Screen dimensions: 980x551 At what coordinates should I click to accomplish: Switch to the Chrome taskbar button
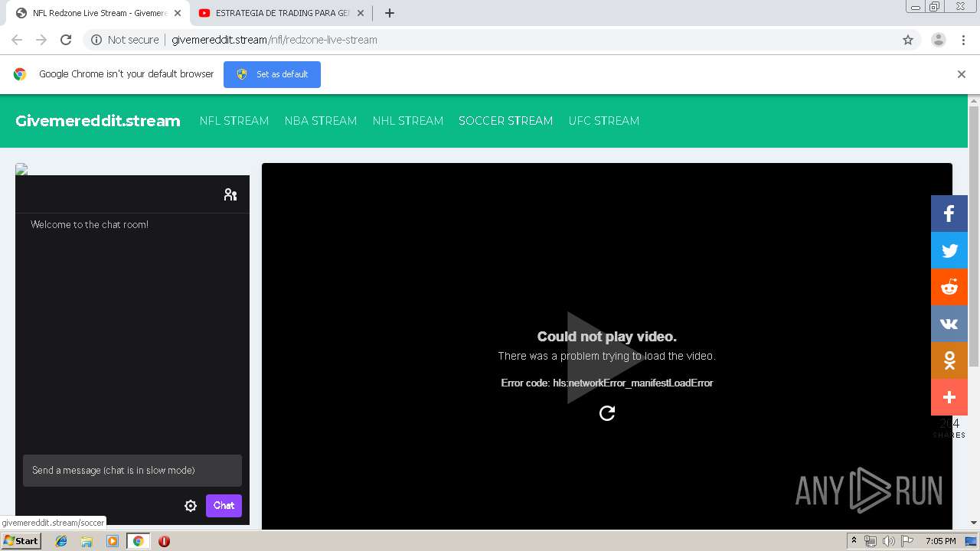138,541
